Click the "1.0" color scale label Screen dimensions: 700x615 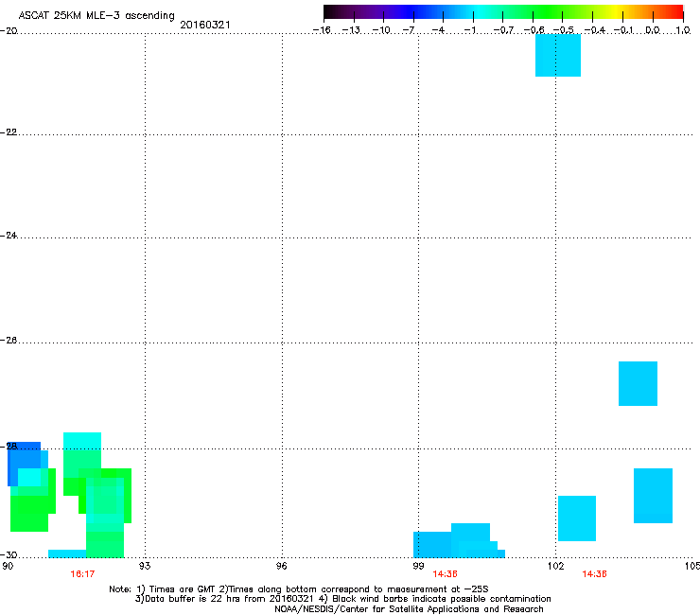coord(683,30)
